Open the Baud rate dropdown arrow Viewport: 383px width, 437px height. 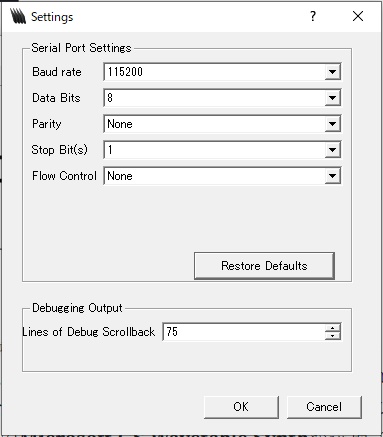(x=332, y=72)
